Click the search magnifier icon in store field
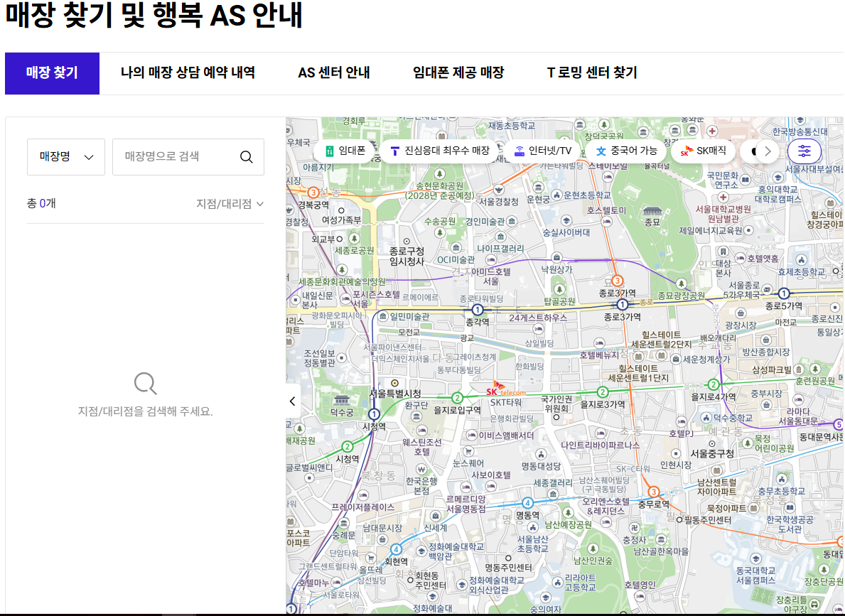Screen dimensions: 845x616 pyautogui.click(x=247, y=157)
